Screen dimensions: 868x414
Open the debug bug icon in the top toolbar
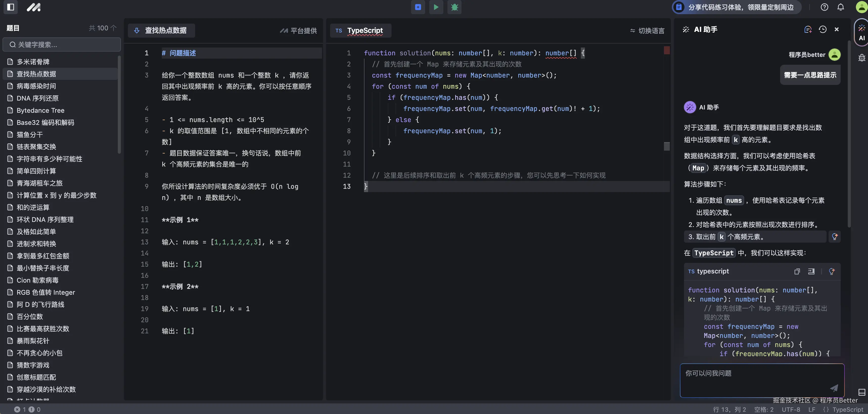pyautogui.click(x=454, y=7)
